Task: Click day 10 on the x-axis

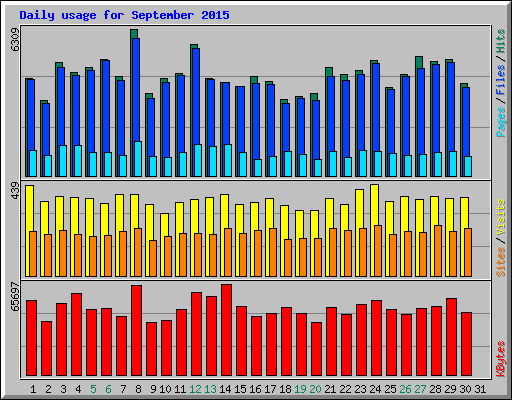Action: (x=165, y=389)
